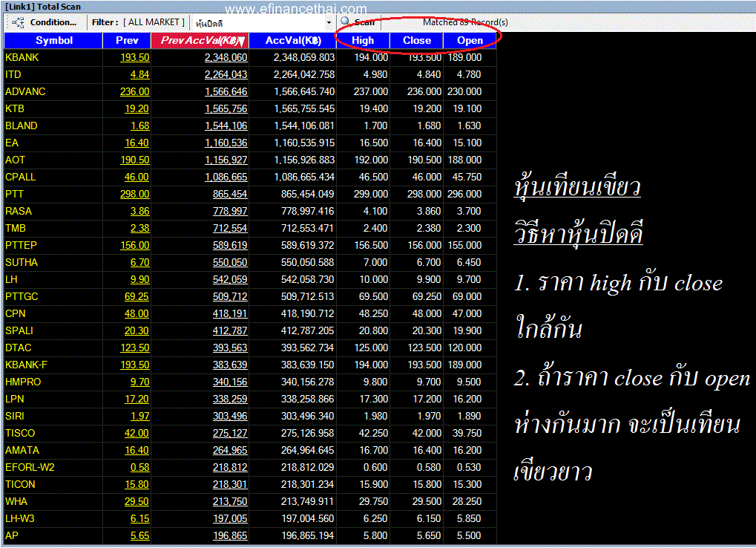Image resolution: width=756 pixels, height=548 pixels.
Task: Sort by Open column header
Action: 470,41
